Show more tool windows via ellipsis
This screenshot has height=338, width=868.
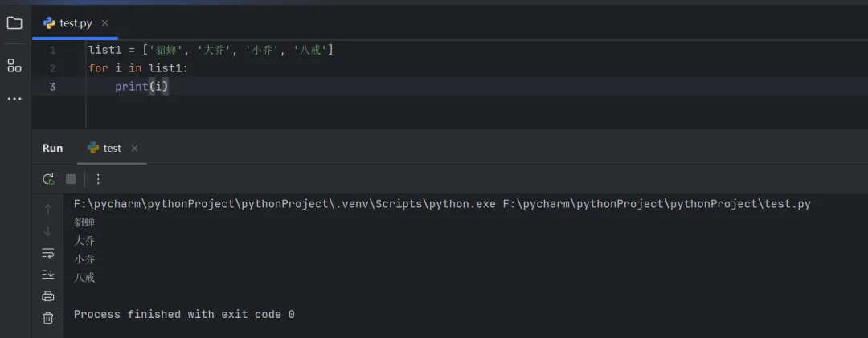14,99
